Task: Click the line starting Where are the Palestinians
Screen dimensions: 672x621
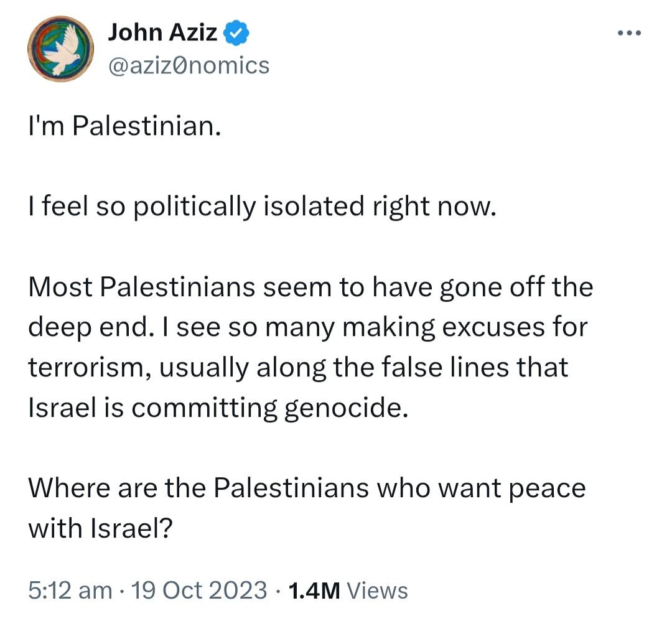Action: pyautogui.click(x=307, y=488)
